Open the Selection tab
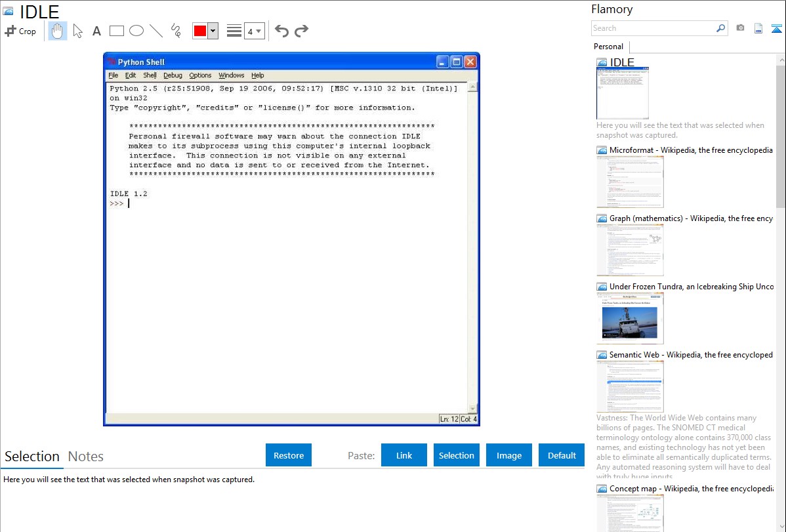Screen dimensions: 786x532 [32, 457]
